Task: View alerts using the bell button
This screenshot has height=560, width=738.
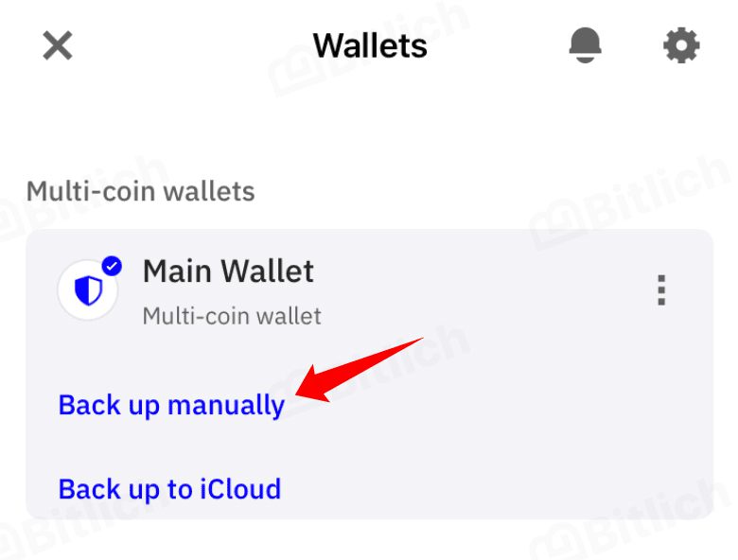Action: point(585,45)
